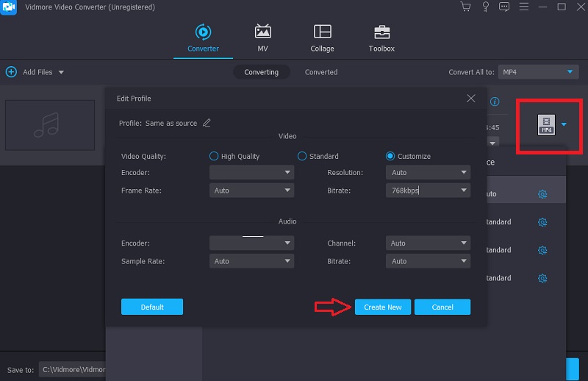Click the music file thumbnail
This screenshot has width=588, height=381.
tap(50, 125)
